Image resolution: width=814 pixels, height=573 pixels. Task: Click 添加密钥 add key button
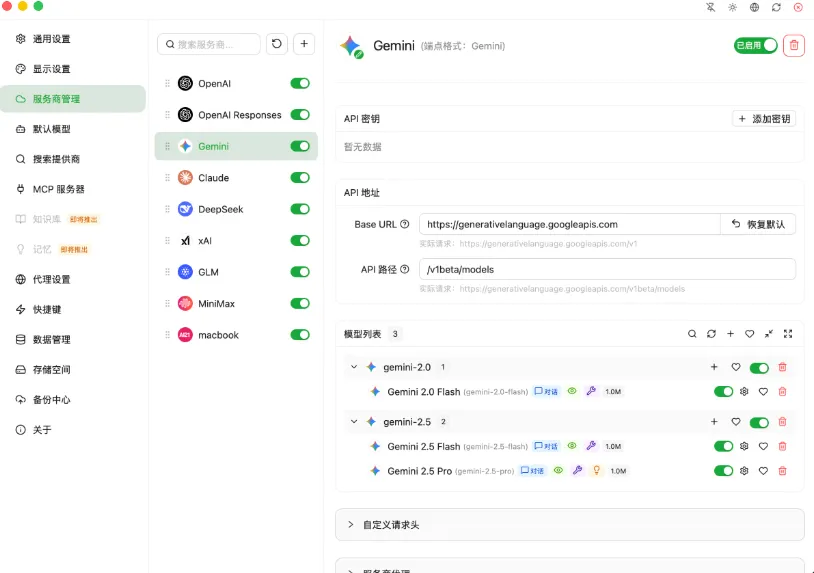click(x=764, y=119)
